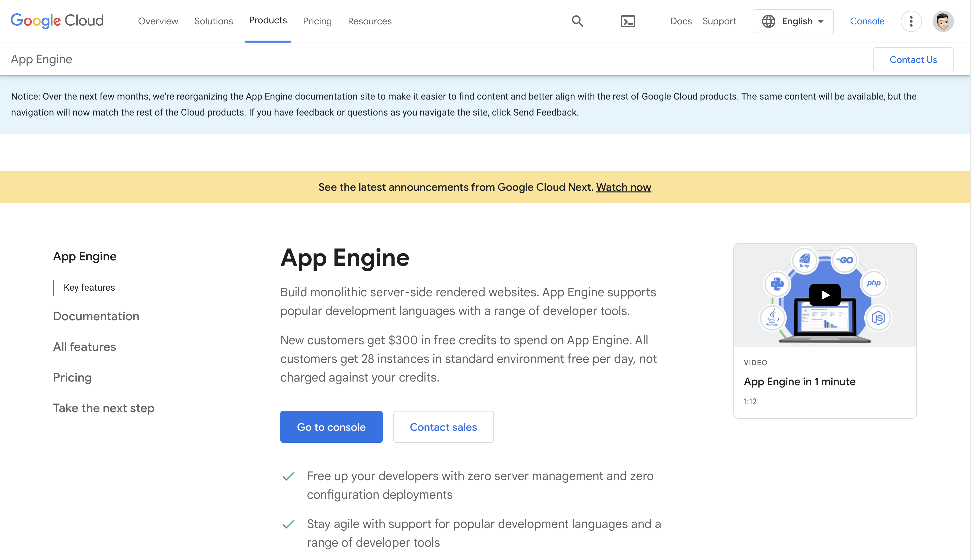The width and height of the screenshot is (972, 560).
Task: Click the Go to console button
Action: 331,427
